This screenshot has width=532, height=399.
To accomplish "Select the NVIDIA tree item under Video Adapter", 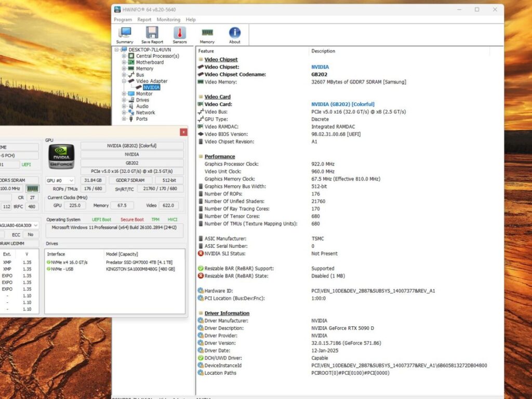I will 151,87.
